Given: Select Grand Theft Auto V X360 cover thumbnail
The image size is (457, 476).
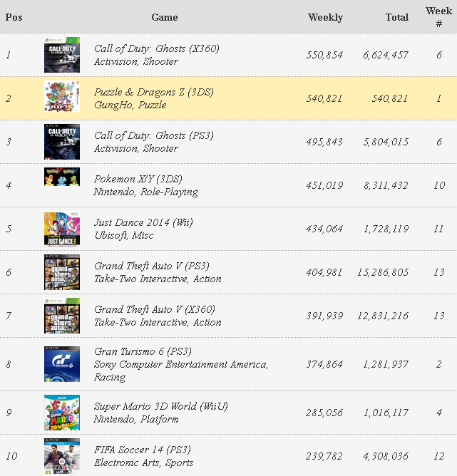Looking at the screenshot, I should (62, 316).
